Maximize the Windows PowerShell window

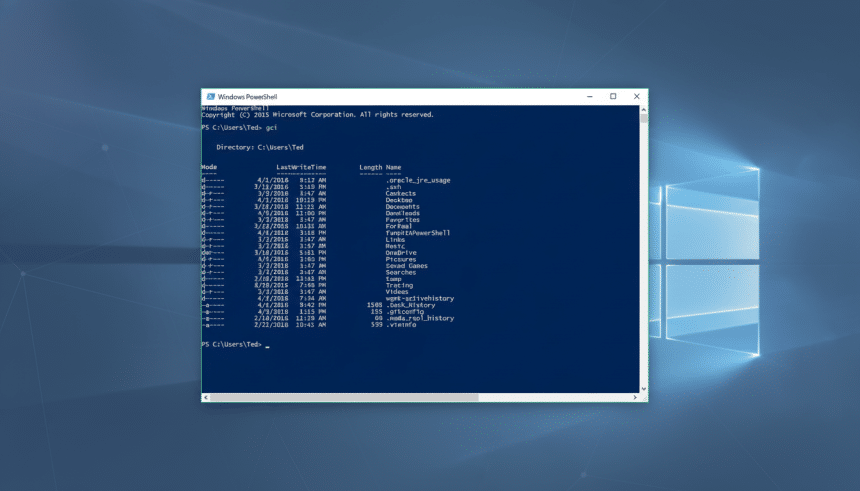click(x=612, y=97)
